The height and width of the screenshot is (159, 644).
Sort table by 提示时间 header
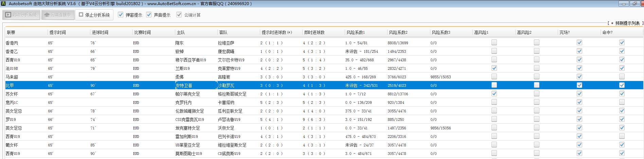point(58,32)
